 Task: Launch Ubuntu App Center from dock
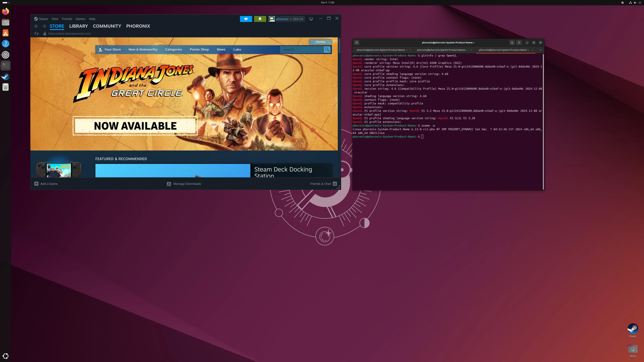click(6, 33)
